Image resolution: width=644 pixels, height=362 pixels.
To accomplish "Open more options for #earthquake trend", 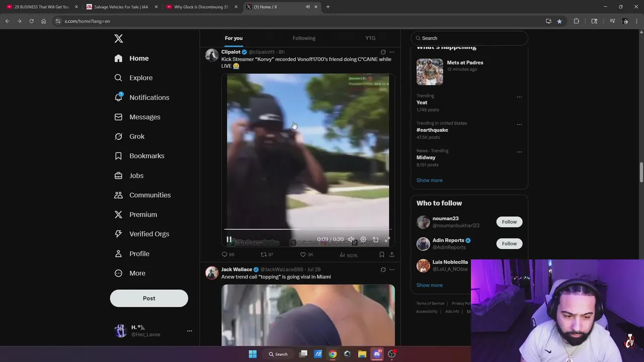I will 519,125.
